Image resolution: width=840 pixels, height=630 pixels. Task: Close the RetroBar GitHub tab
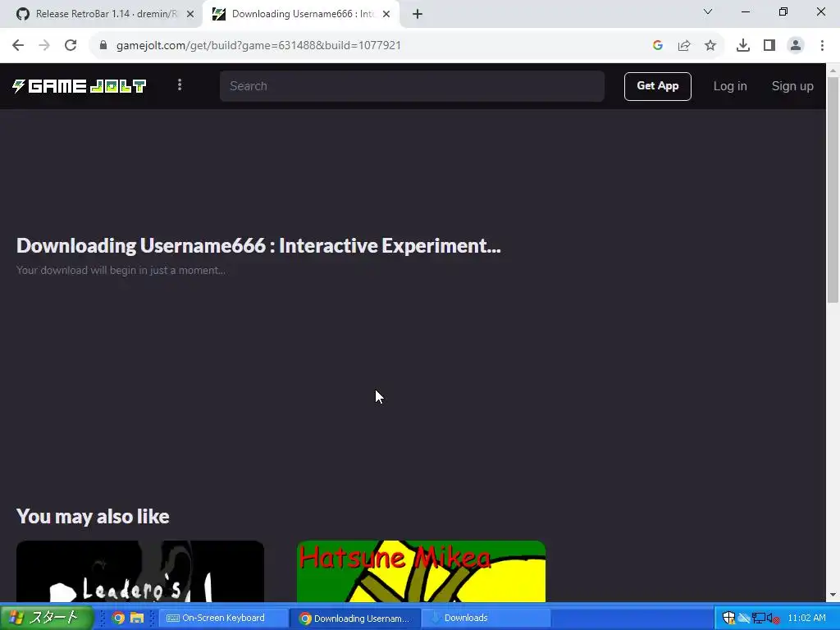[x=190, y=14]
